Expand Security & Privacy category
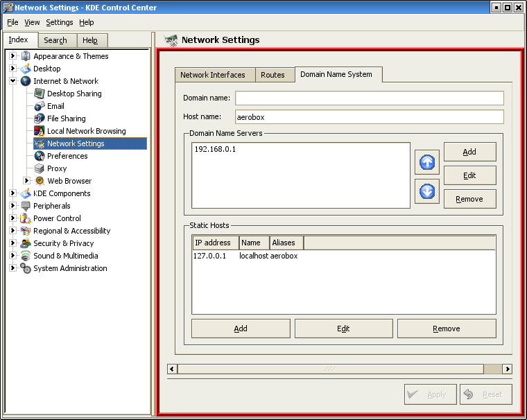This screenshot has height=420, width=527. tap(12, 243)
